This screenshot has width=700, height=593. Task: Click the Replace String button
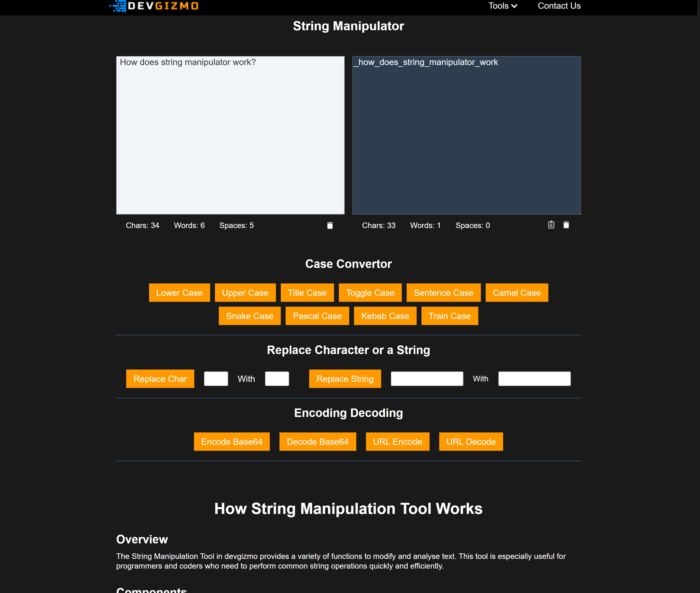click(x=345, y=378)
